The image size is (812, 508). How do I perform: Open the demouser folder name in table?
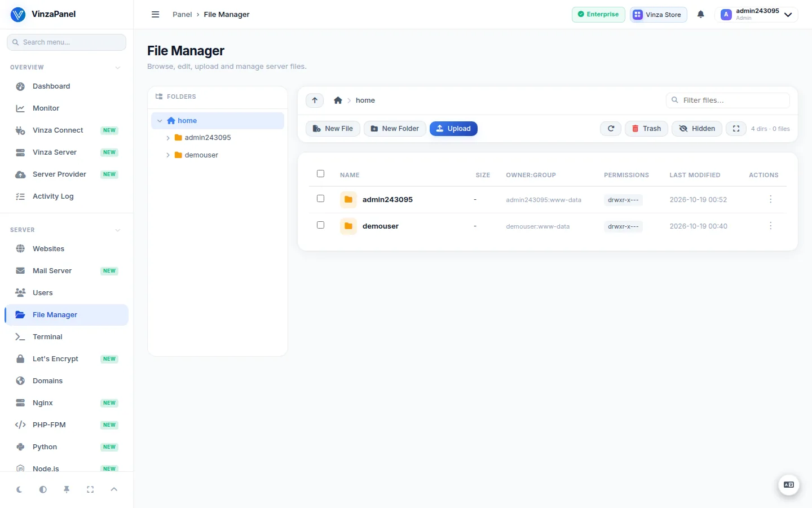[x=381, y=226]
